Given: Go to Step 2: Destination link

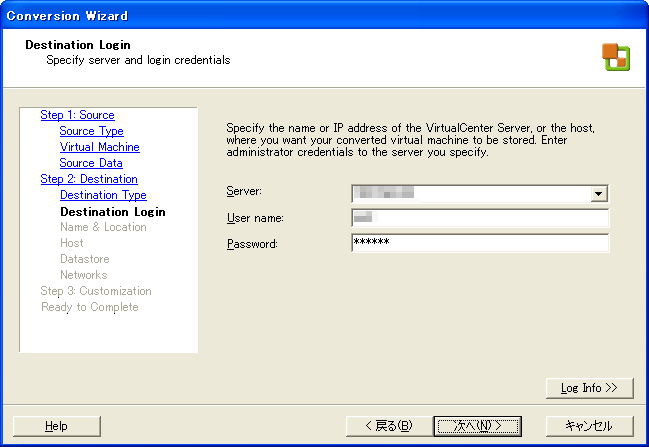Looking at the screenshot, I should [x=89, y=179].
